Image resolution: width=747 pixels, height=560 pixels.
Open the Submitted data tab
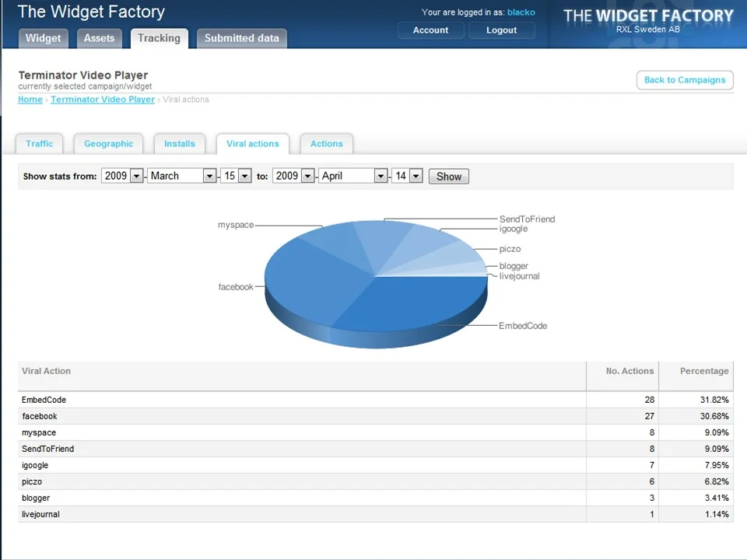[241, 38]
